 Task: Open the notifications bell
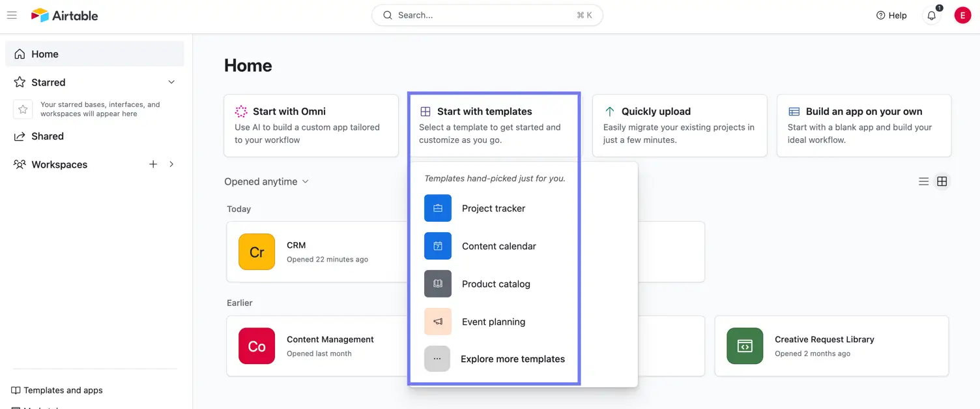pyautogui.click(x=932, y=16)
